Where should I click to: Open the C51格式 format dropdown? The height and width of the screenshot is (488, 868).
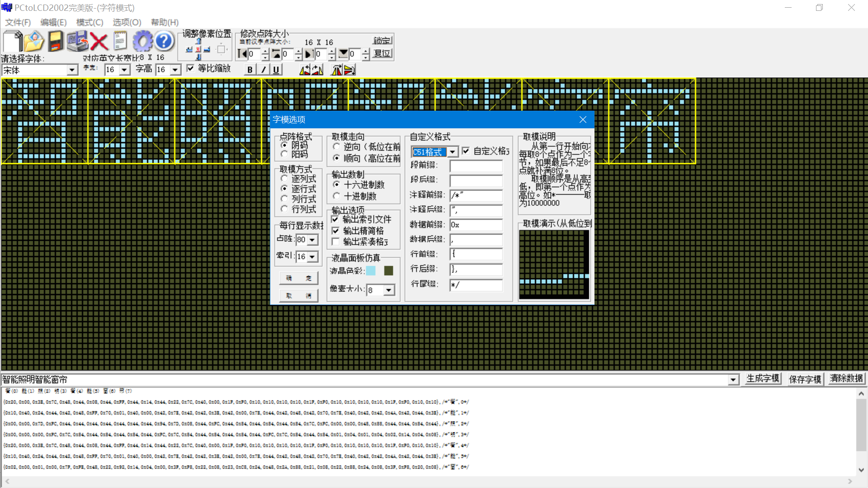tap(453, 152)
